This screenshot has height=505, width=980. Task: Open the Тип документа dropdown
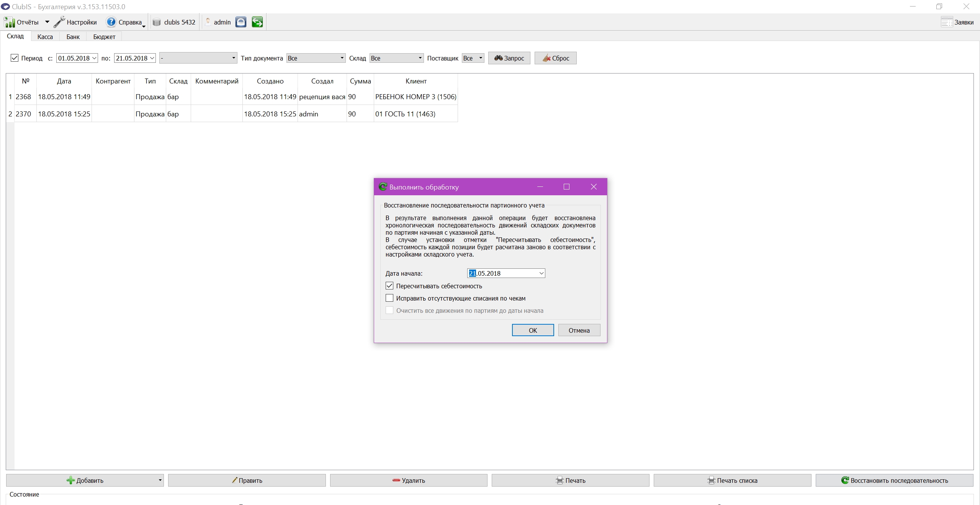[316, 58]
